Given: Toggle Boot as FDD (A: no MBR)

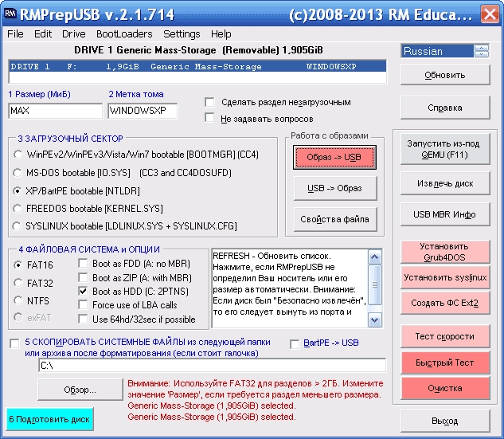Looking at the screenshot, I should pos(83,264).
